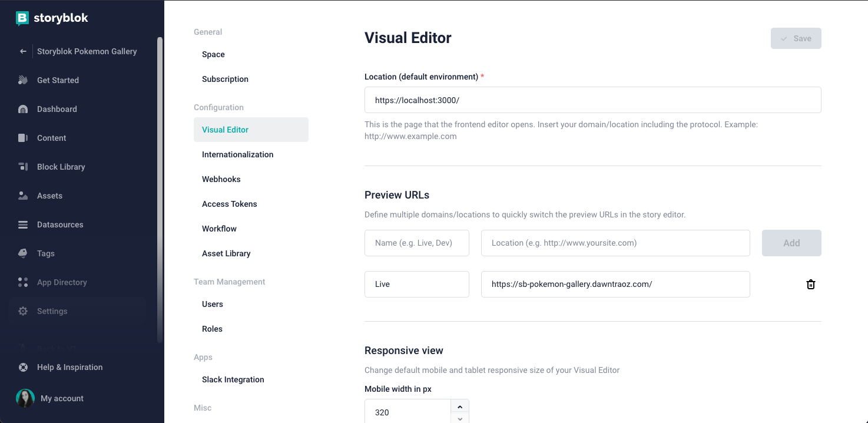
Task: Go back using the arrow beside Storyblok Pokemon Gallery
Action: [23, 51]
